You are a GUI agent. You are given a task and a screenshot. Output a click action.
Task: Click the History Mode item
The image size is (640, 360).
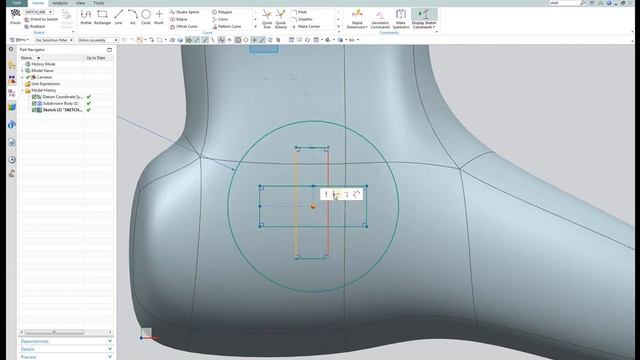tap(43, 64)
